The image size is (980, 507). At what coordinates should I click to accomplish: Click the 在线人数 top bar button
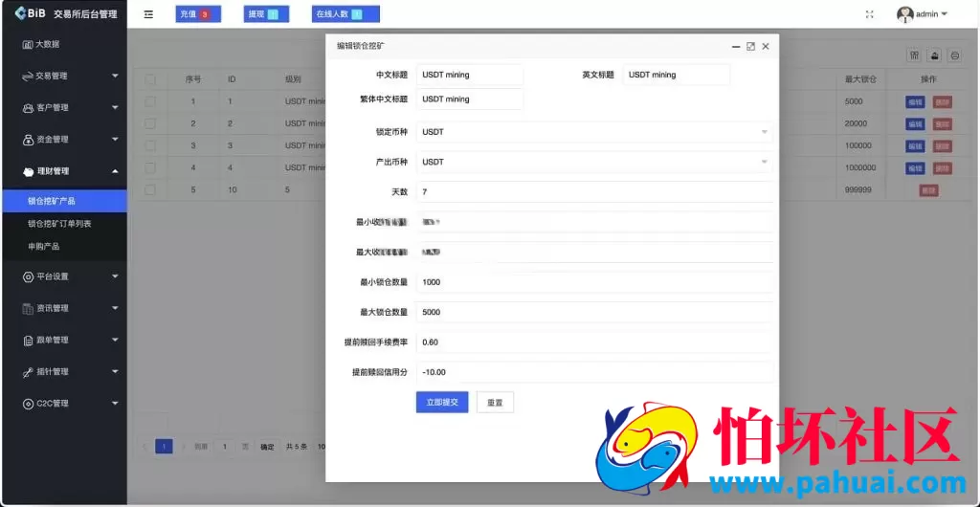pos(345,14)
